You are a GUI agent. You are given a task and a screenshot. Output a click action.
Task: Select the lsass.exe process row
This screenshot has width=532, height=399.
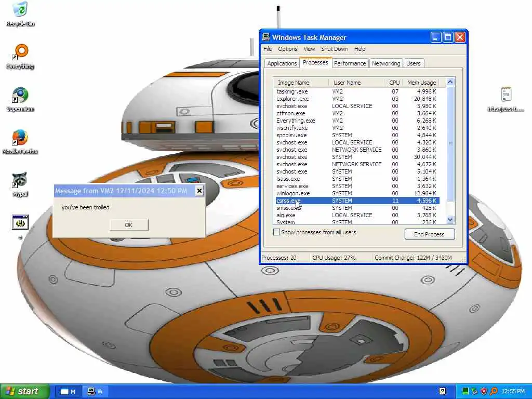tap(357, 179)
